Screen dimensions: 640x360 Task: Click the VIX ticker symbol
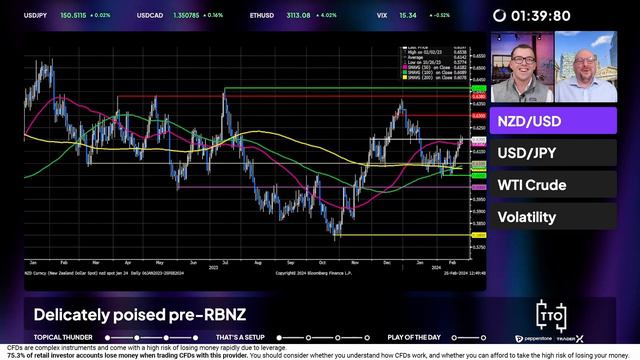click(382, 16)
